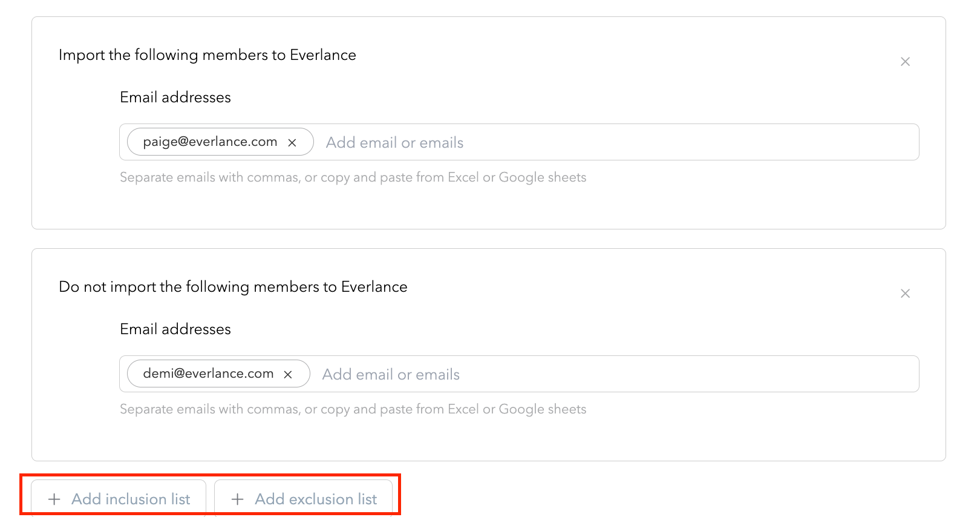Click empty right end of inclusion email box
Screen dimensions: 980x517
[847, 142]
